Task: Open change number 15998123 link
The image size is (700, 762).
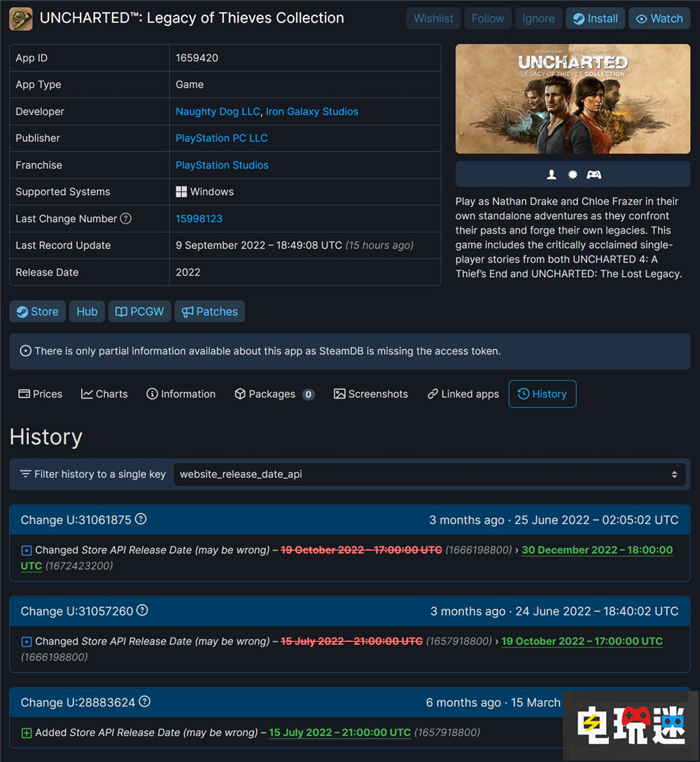Action: pyautogui.click(x=199, y=218)
